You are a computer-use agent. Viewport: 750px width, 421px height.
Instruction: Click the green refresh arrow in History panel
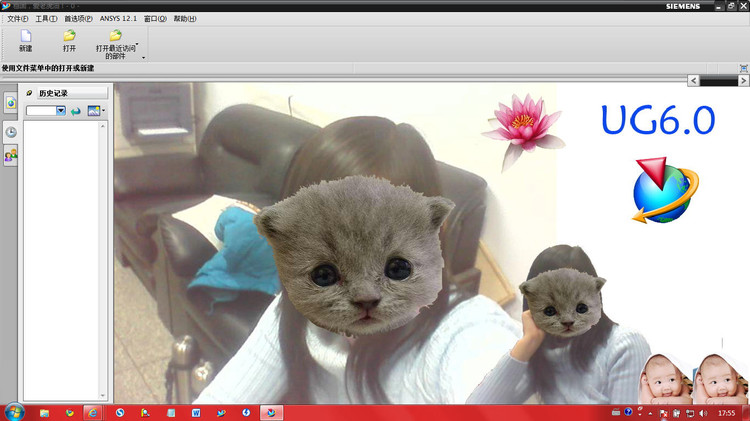75,111
